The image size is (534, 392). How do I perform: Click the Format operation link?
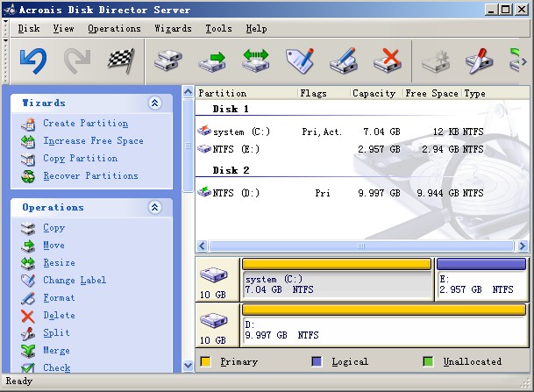(x=59, y=297)
